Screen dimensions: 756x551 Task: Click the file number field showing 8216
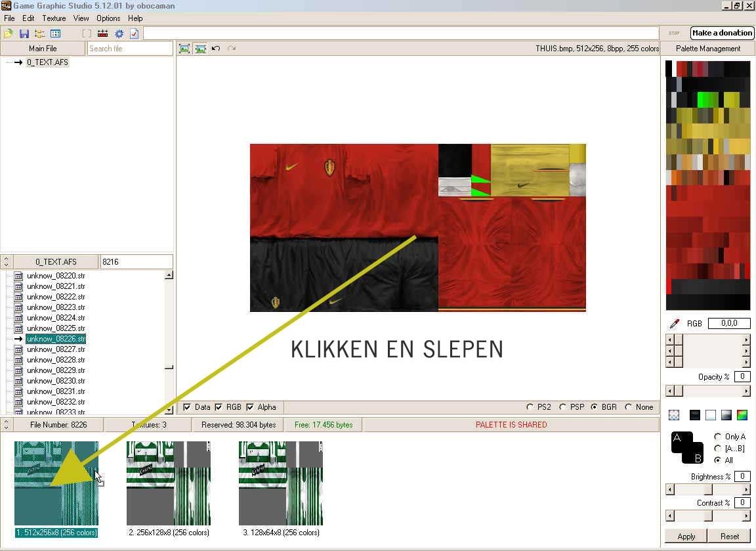pos(136,261)
